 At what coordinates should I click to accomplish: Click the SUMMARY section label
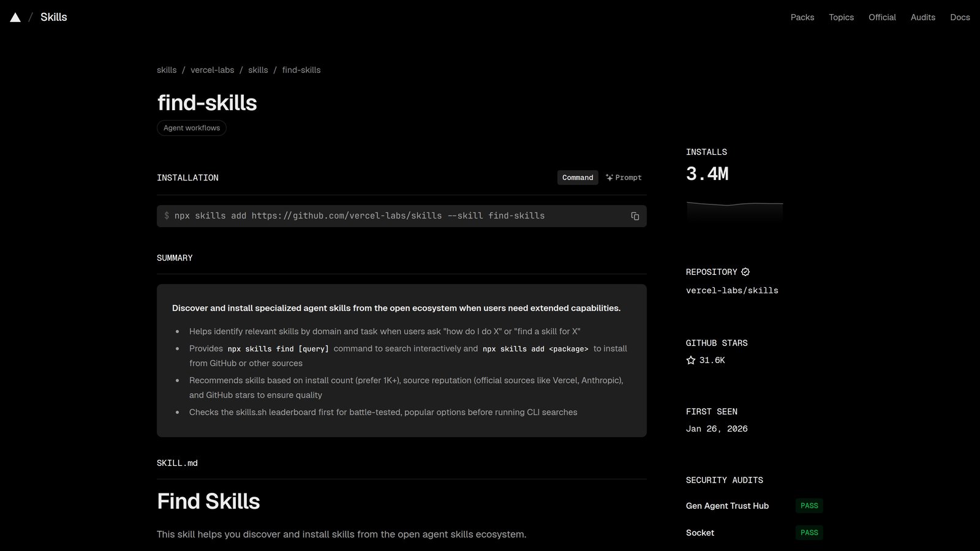tap(175, 258)
